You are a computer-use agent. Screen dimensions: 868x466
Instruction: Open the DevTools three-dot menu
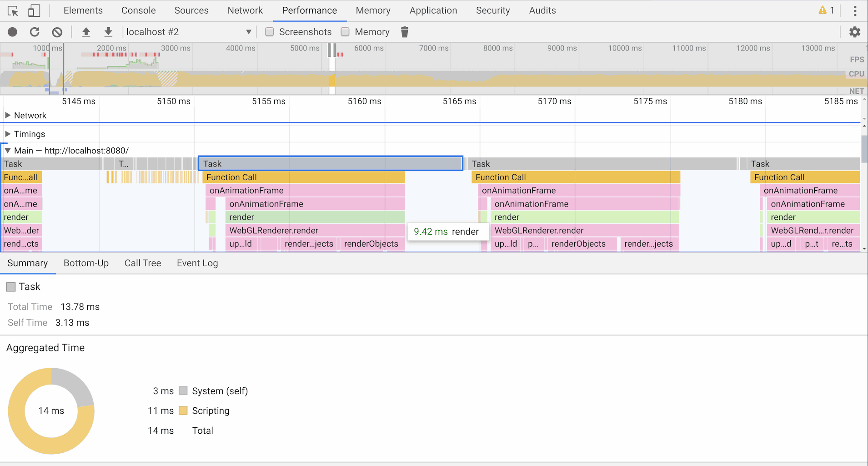[855, 10]
